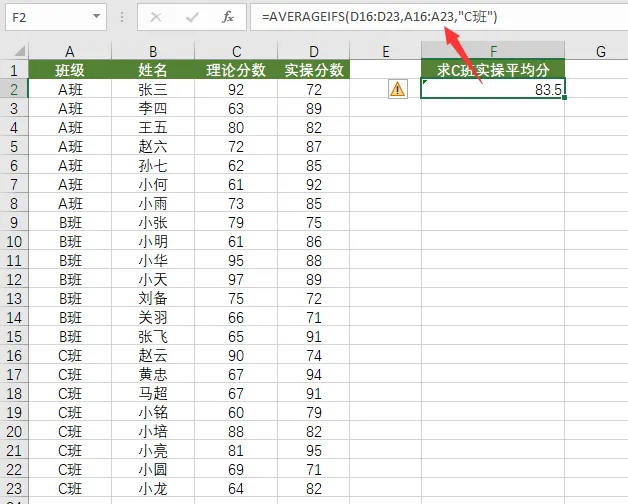This screenshot has height=504, width=628.
Task: Select name cell 王五
Action: click(x=153, y=127)
